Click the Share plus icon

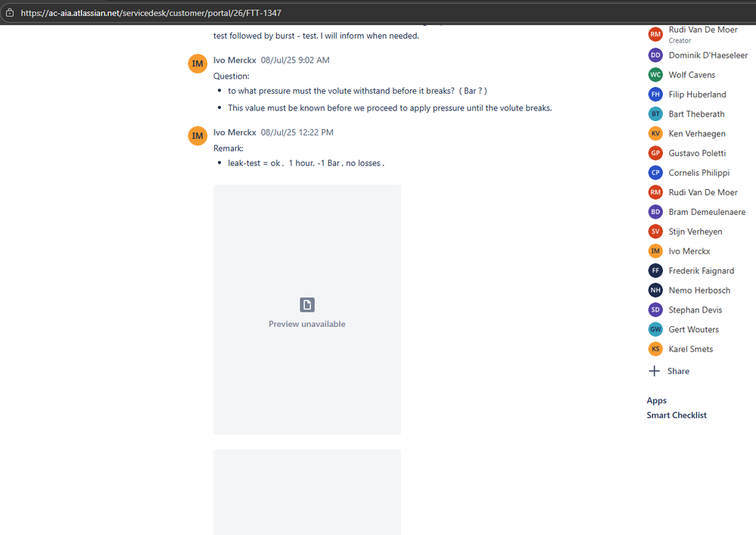click(655, 371)
